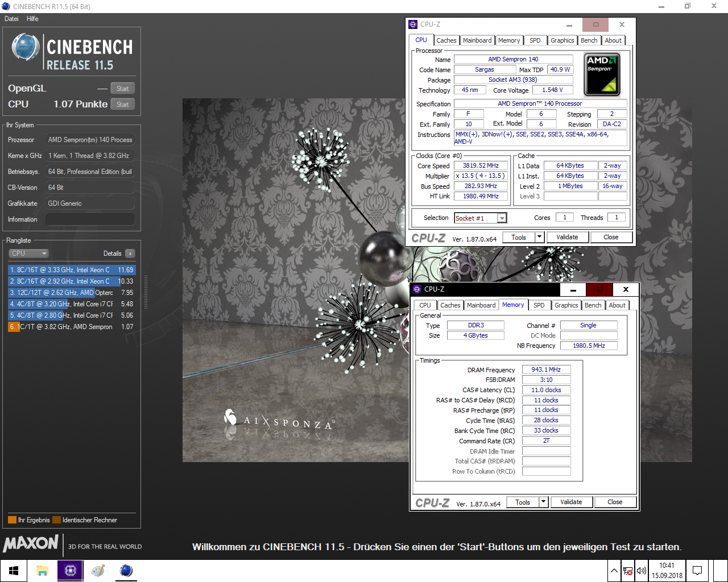The width and height of the screenshot is (728, 582).
Task: Select ranking row 4C/8T @ 2.80 GHz
Action: point(72,315)
